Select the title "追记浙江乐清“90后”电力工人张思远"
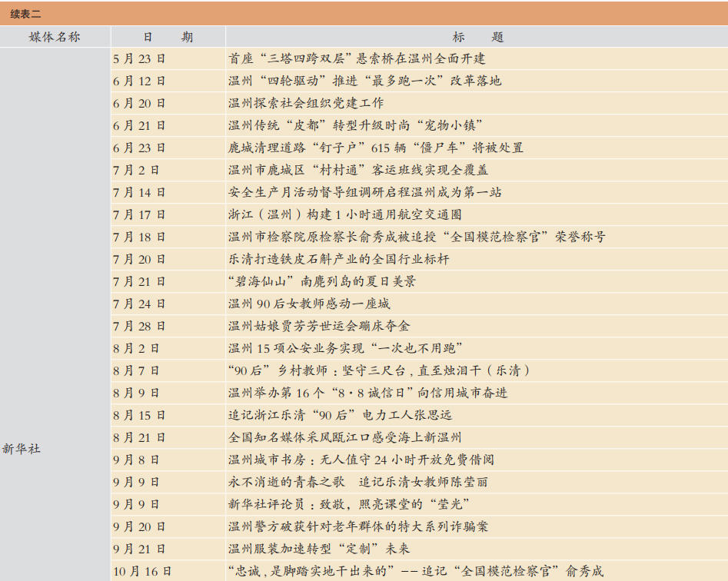728x581 pixels. 340,415
